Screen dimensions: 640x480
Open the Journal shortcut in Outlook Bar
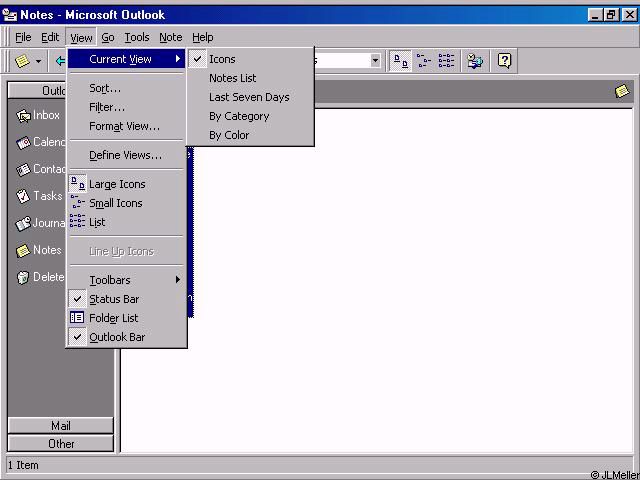pyautogui.click(x=40, y=223)
